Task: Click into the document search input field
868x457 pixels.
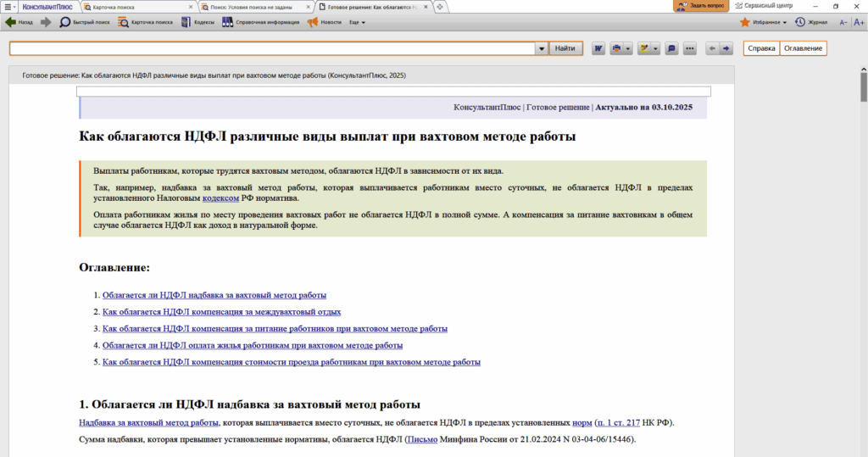Action: [x=271, y=48]
